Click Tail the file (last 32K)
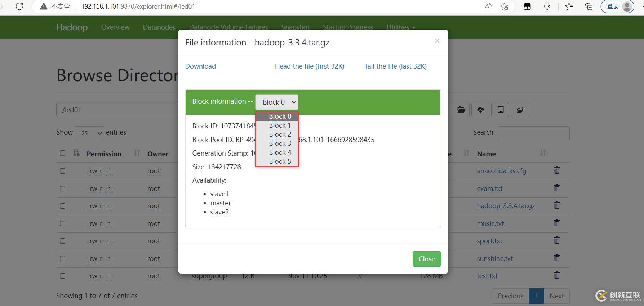Screen dimensions: 644x306 395,66
